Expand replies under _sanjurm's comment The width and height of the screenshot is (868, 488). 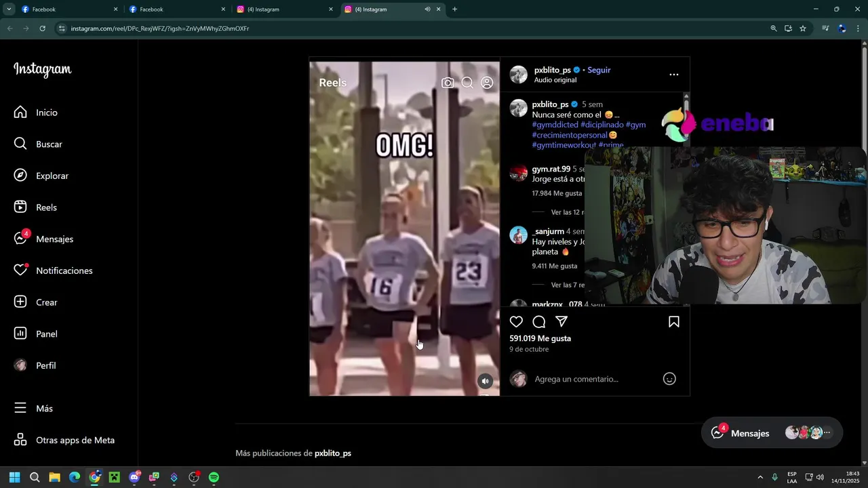pyautogui.click(x=568, y=285)
